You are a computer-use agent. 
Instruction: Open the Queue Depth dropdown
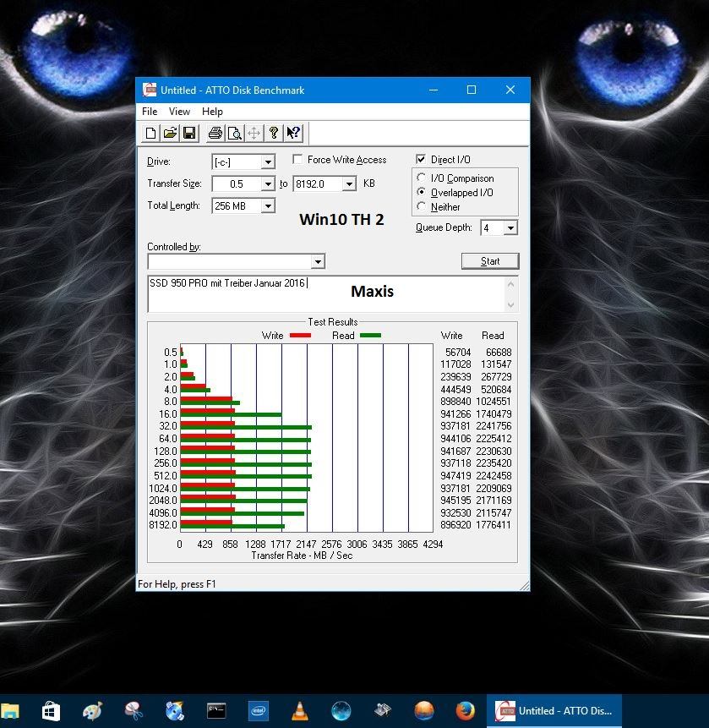click(510, 228)
